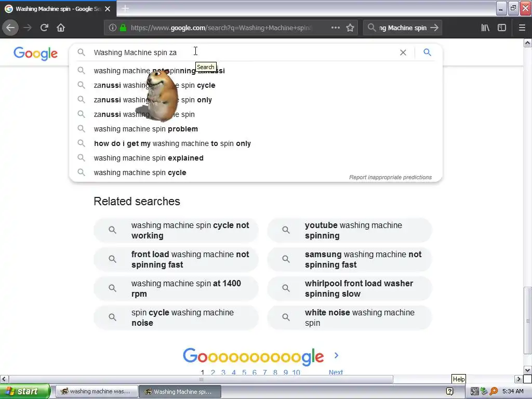
Task: Open related search spin cycle not working
Action: [x=176, y=230]
